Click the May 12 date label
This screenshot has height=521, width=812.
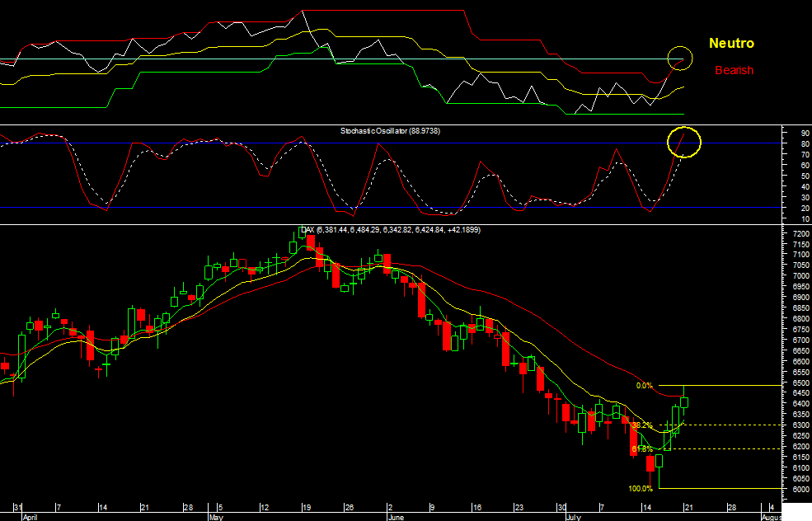[x=265, y=508]
